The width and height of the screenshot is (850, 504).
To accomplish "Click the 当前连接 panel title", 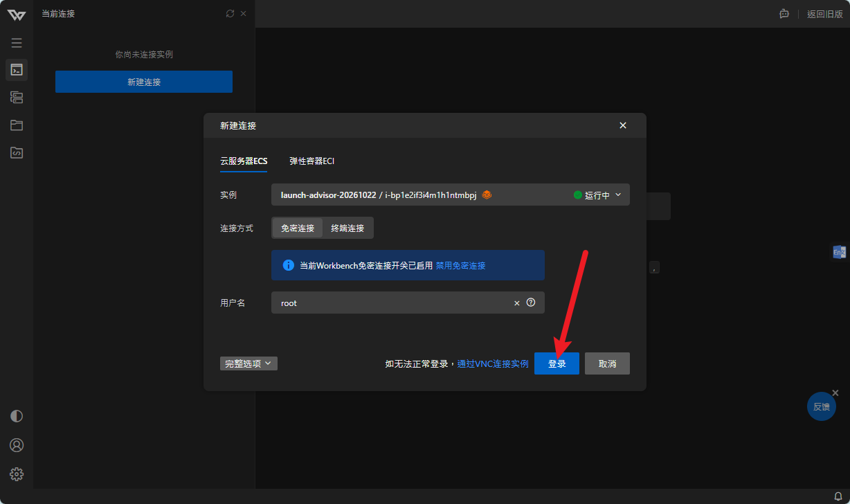I will click(x=58, y=13).
